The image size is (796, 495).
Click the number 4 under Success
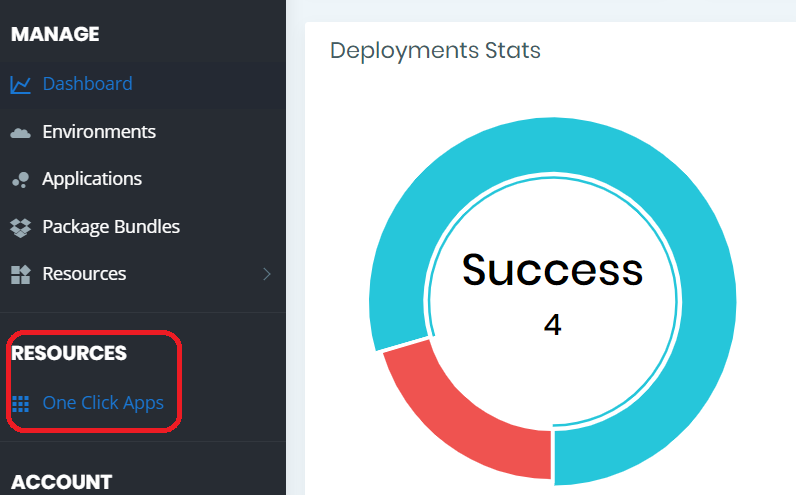552,325
